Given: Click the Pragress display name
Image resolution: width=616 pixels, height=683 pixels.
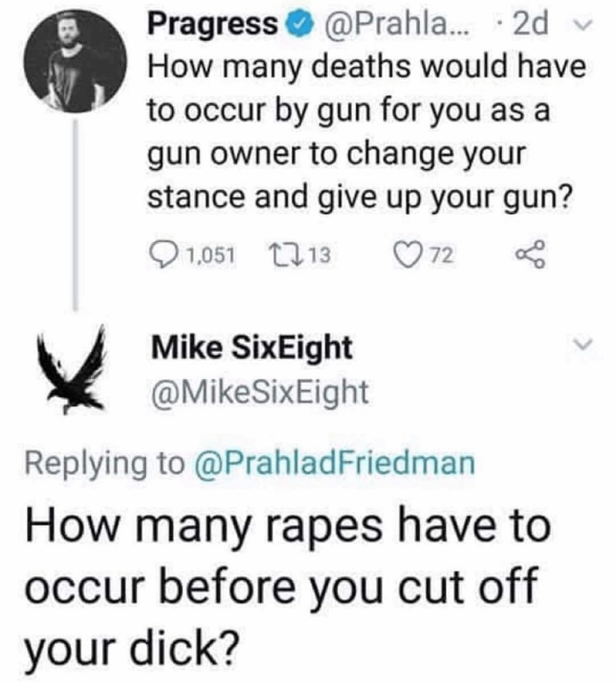Looking at the screenshot, I should tap(213, 25).
